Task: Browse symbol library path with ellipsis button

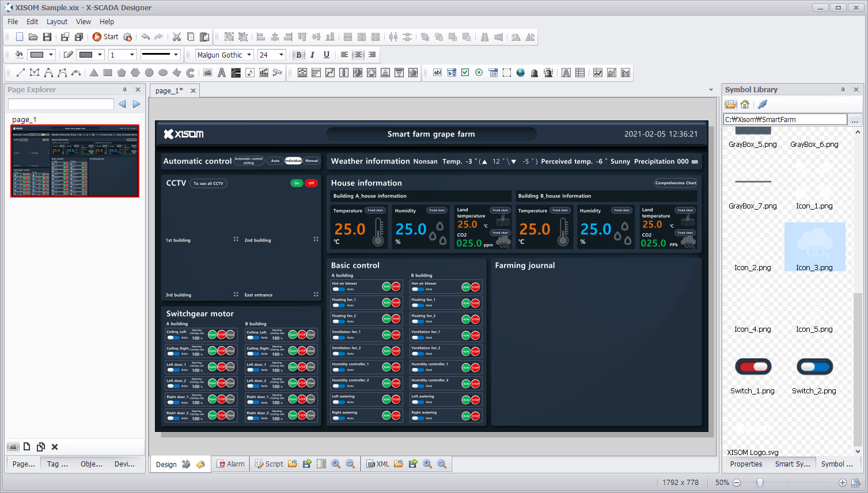Action: (855, 119)
